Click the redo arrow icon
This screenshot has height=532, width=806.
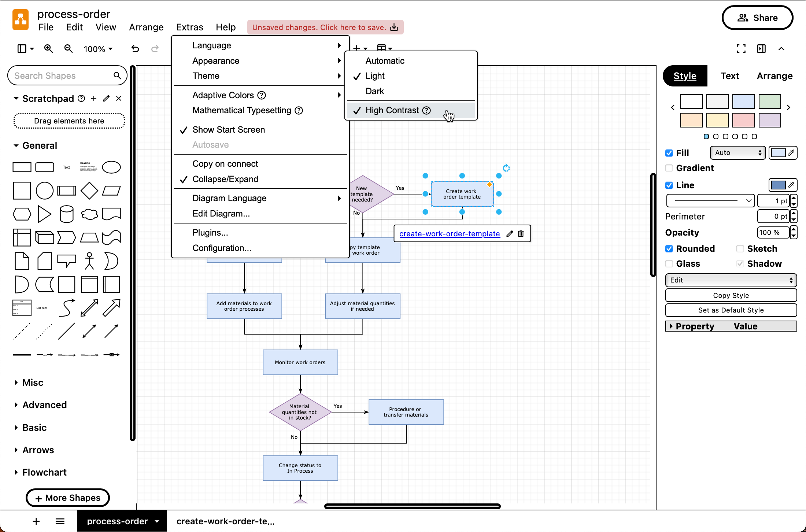point(155,48)
